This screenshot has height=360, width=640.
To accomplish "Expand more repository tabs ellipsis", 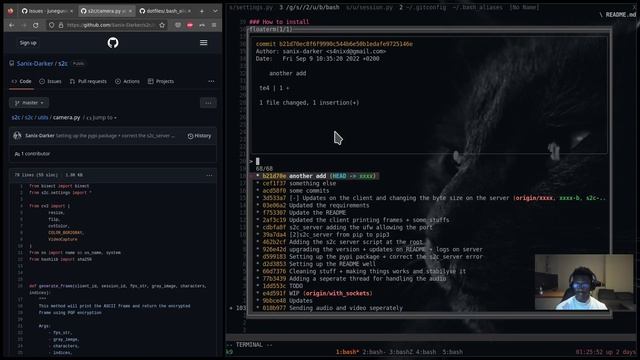I will tap(211, 81).
